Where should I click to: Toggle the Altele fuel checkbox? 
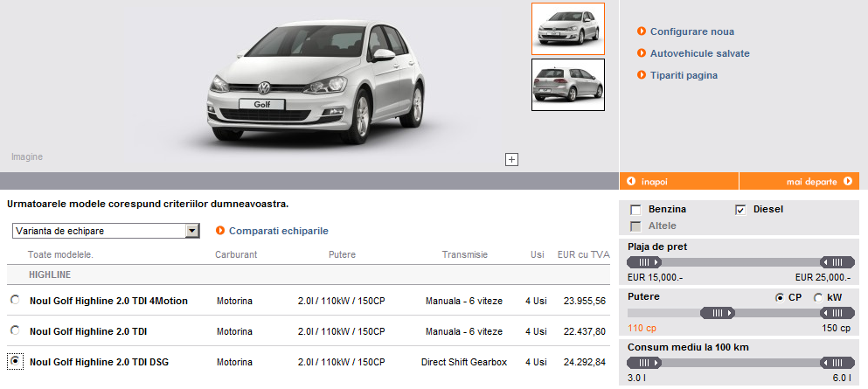635,226
